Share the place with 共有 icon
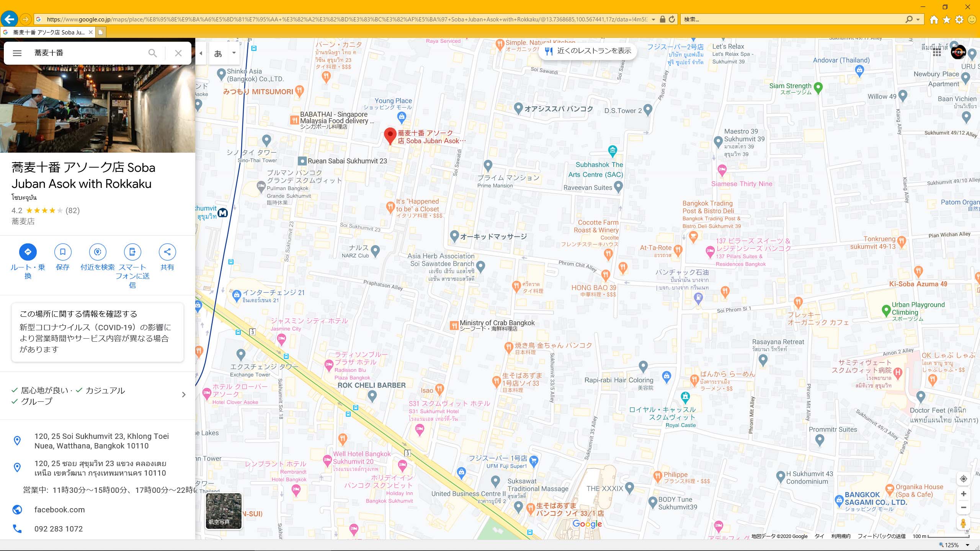 167,252
